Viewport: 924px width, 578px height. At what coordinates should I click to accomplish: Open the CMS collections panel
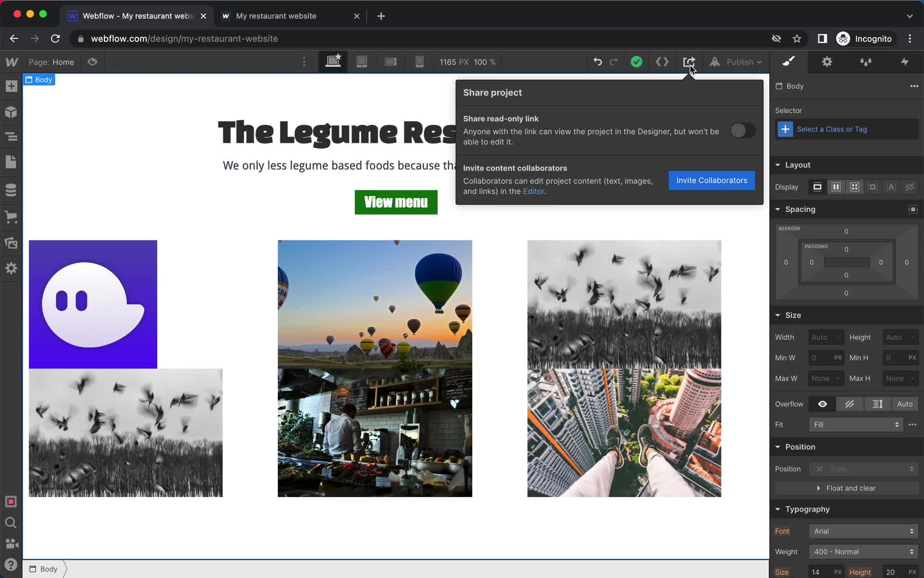[x=11, y=190]
